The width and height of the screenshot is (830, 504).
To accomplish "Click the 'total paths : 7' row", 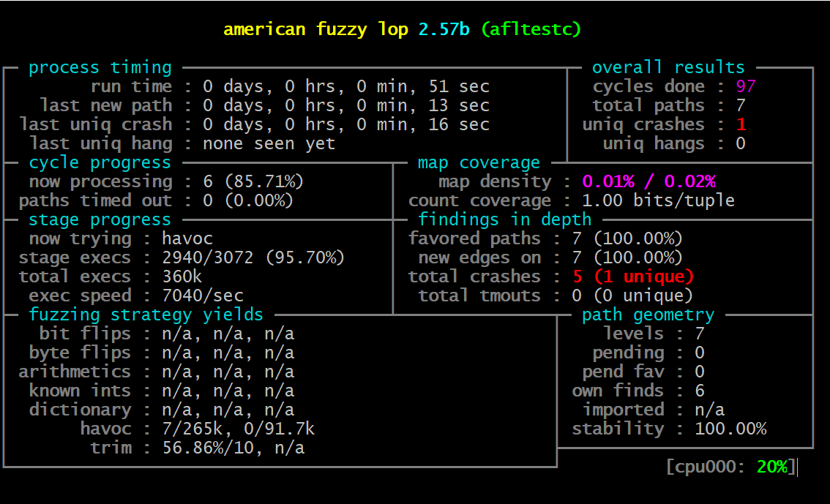I will (x=669, y=106).
